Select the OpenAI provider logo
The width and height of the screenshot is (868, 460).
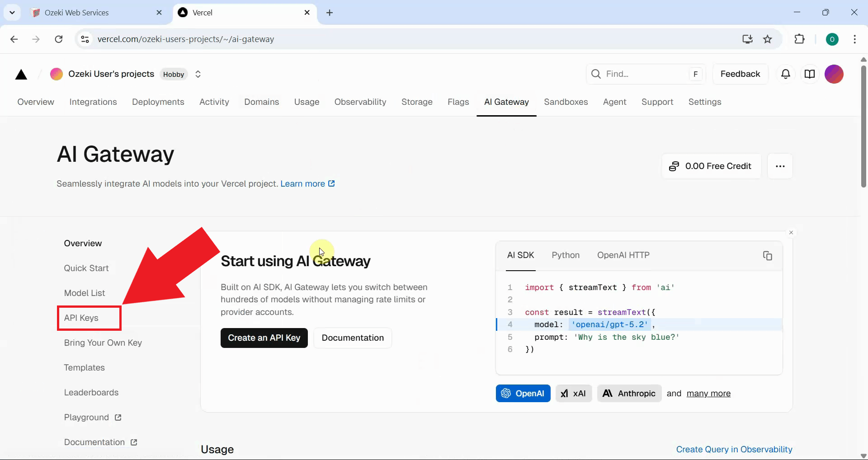[523, 393]
